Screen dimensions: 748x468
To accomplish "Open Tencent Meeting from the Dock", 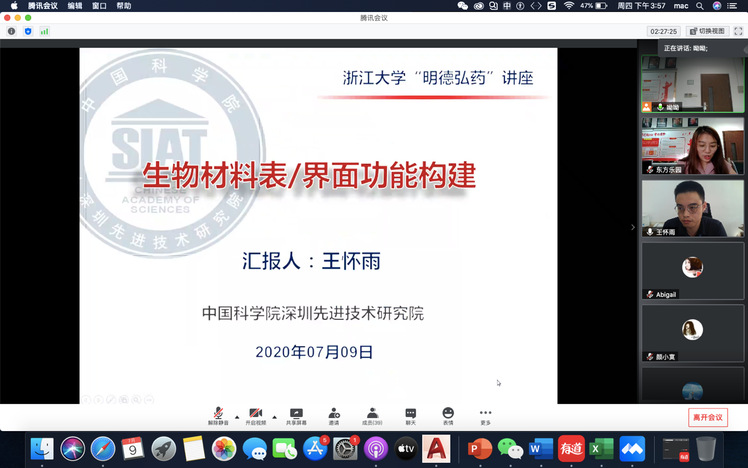I will point(632,448).
